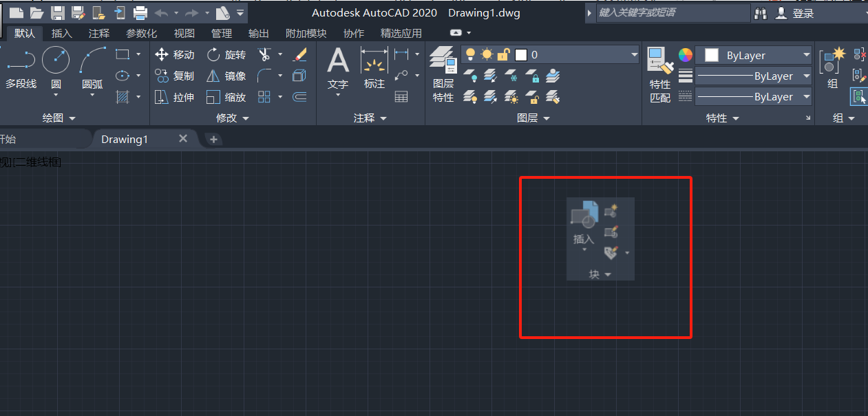Image resolution: width=868 pixels, height=416 pixels.
Task: Click the Sign In (登录) button
Action: click(795, 13)
